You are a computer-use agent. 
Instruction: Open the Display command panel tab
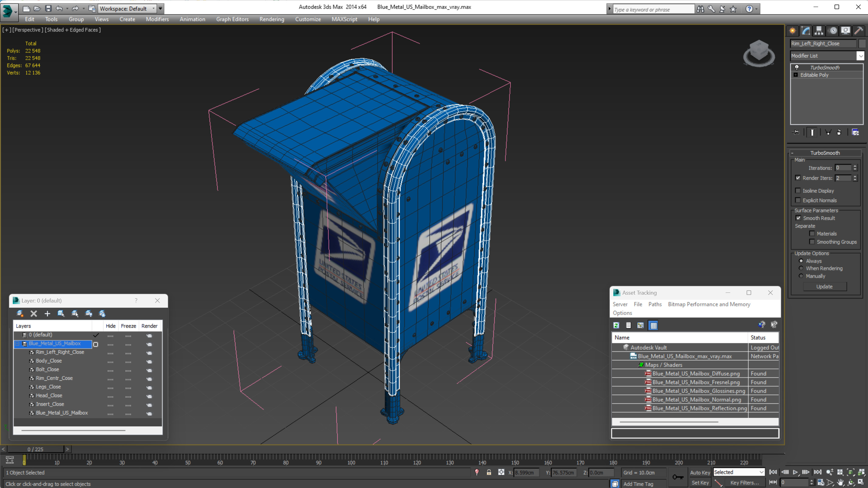(845, 31)
